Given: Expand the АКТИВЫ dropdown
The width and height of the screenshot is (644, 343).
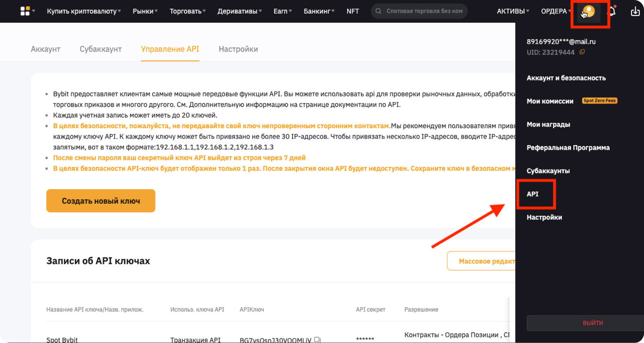Looking at the screenshot, I should point(513,11).
